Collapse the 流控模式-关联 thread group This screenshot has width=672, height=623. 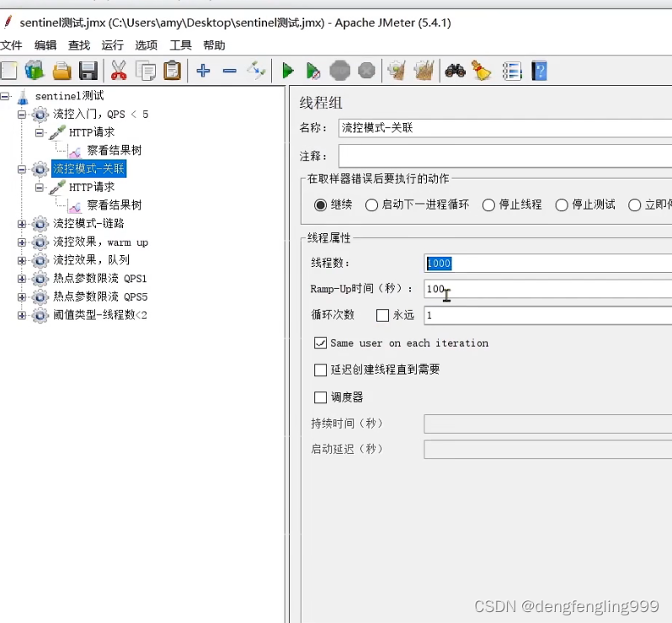tap(21, 169)
